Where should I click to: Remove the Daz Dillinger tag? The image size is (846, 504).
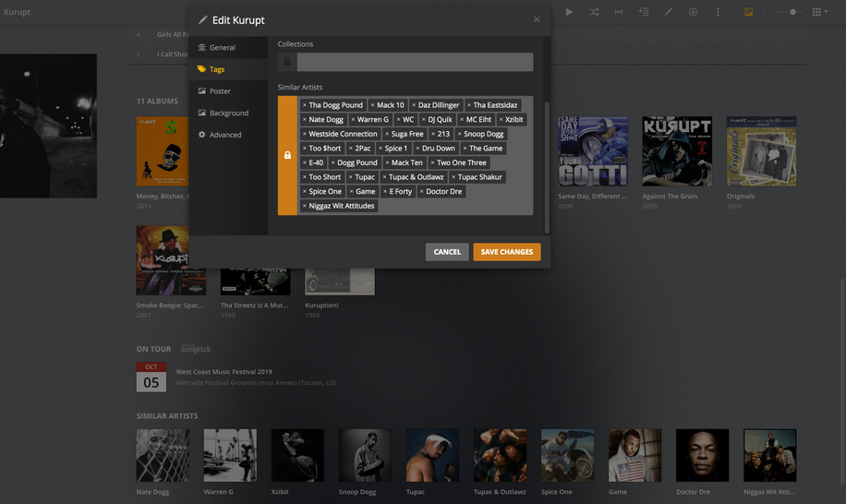pyautogui.click(x=414, y=105)
